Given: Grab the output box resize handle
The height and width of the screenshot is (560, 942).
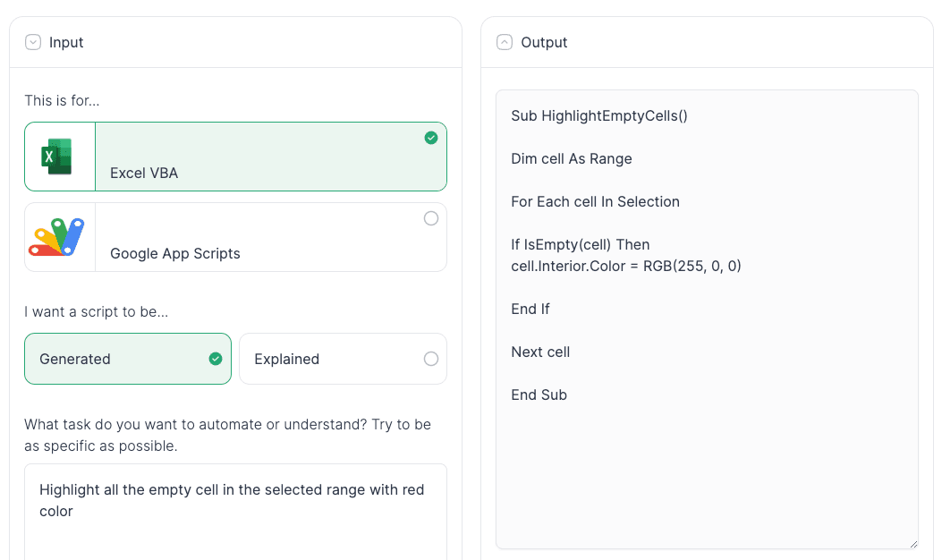Looking at the screenshot, I should (x=912, y=543).
